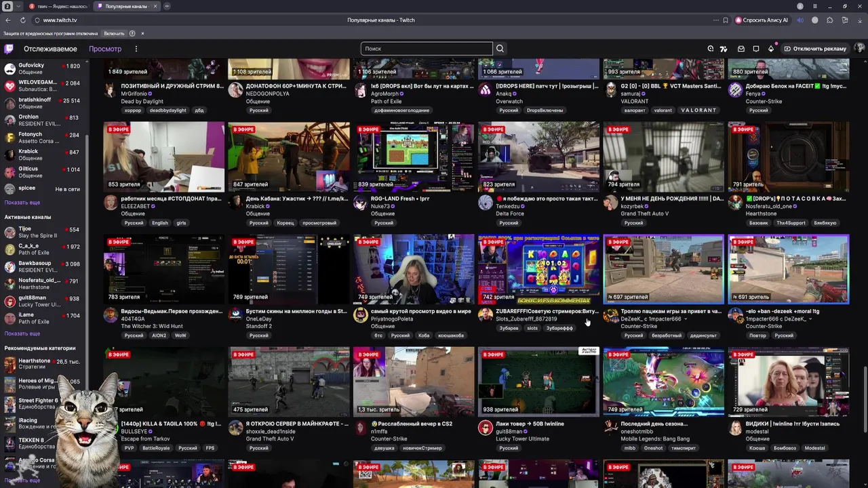868x488 pixels.
Task: Click the modestal streamer avatar
Action: [x=735, y=428]
